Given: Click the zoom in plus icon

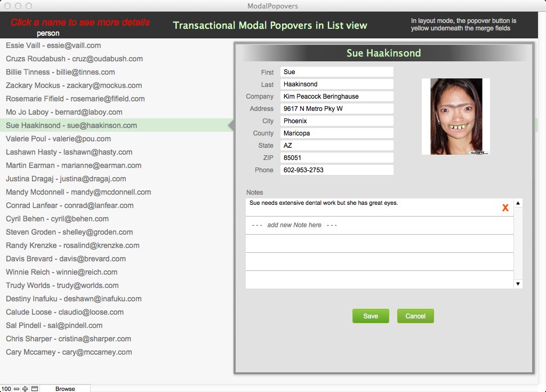Looking at the screenshot, I should pos(25,389).
